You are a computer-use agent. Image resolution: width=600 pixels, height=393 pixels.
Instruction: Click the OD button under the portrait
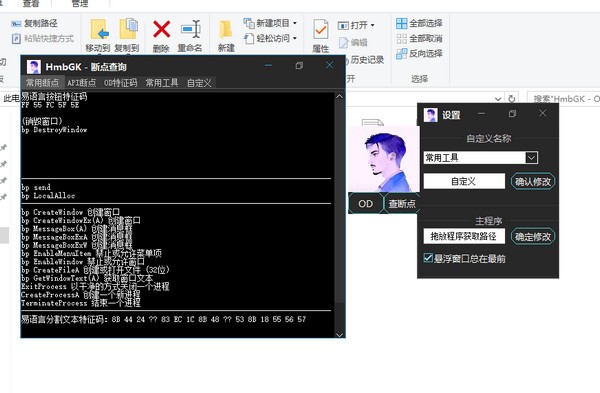pos(365,204)
